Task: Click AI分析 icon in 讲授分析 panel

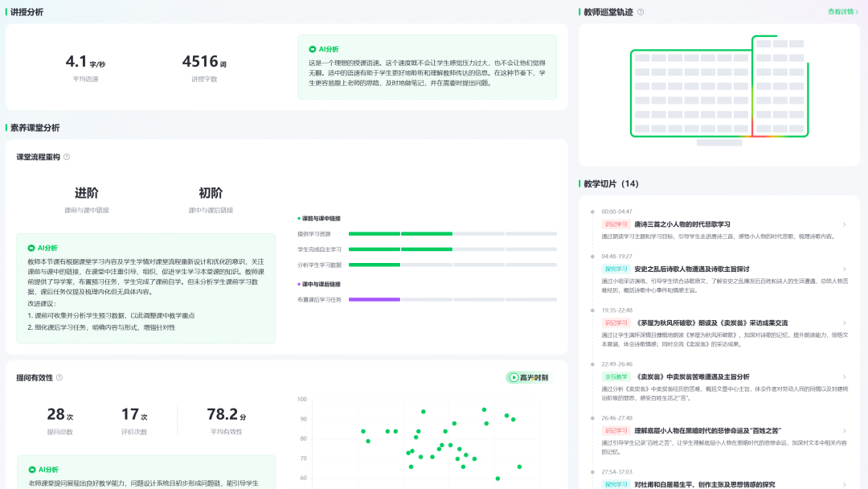Action: [x=312, y=49]
